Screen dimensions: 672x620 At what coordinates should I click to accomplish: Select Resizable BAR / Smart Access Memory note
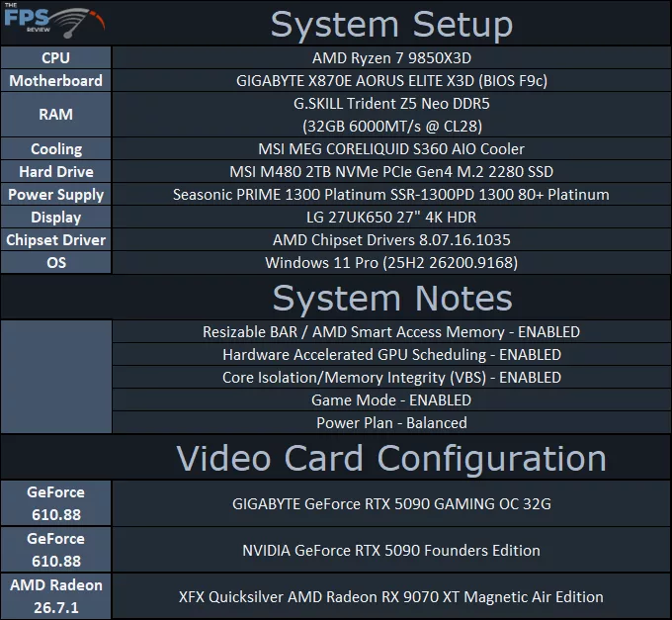tap(391, 332)
